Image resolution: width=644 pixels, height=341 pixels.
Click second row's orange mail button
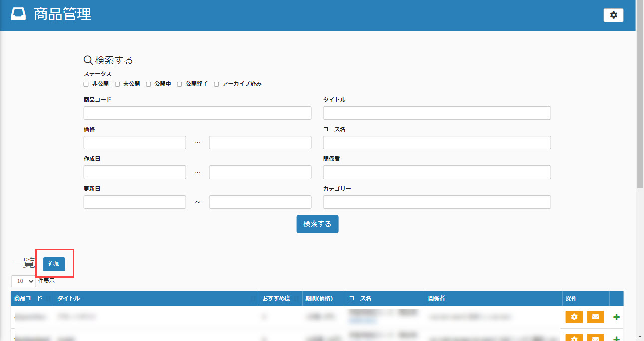(595, 338)
